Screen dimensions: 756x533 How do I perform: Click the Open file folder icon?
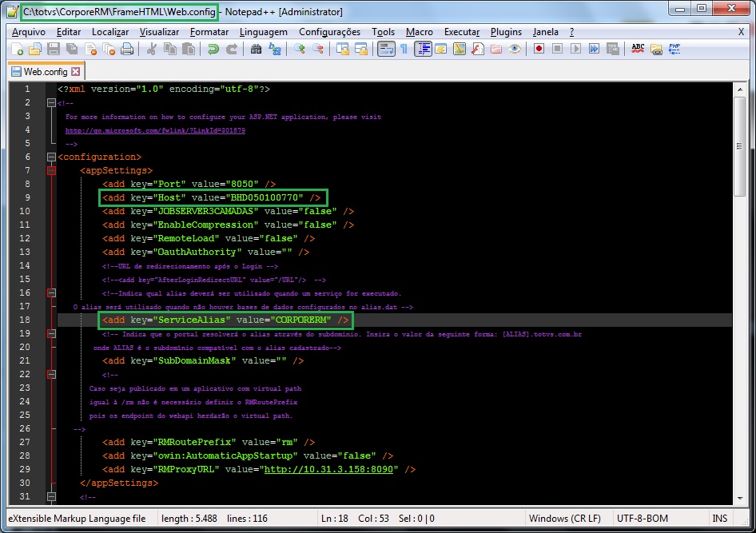(35, 49)
